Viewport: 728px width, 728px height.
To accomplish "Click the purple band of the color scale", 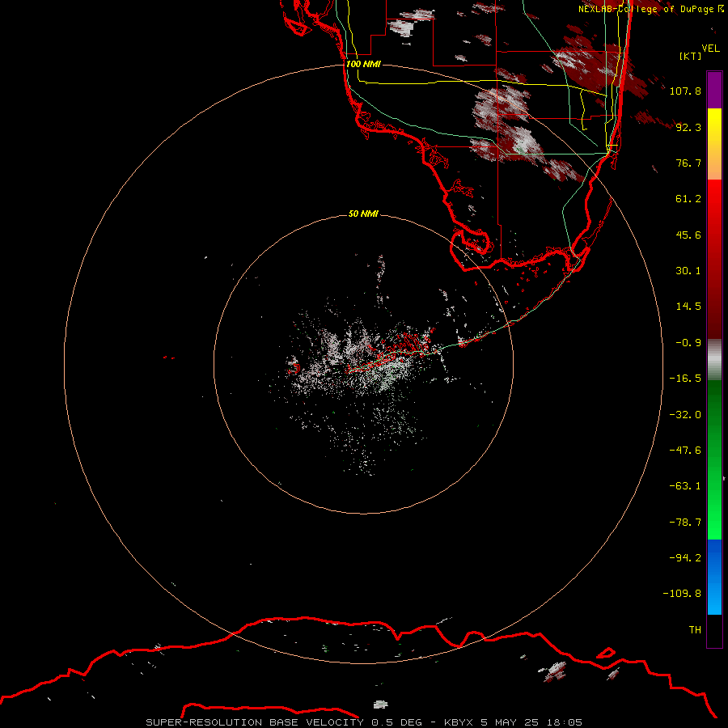I will (x=714, y=90).
